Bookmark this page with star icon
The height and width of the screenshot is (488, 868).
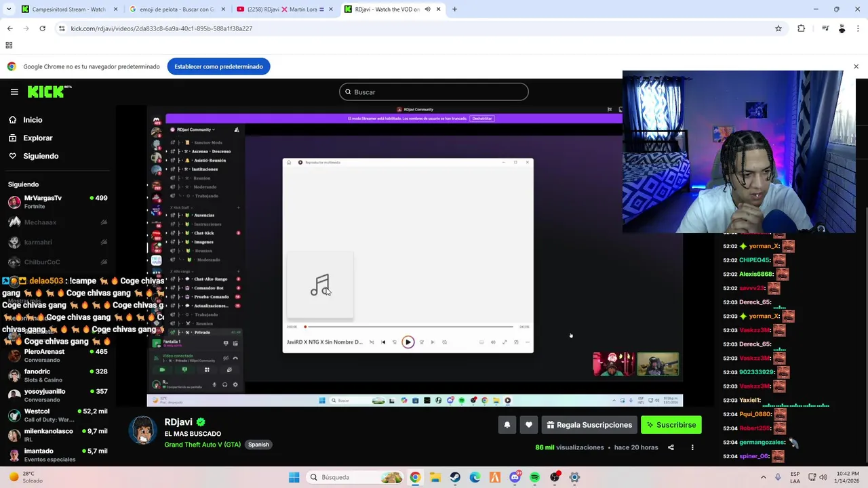778,28
